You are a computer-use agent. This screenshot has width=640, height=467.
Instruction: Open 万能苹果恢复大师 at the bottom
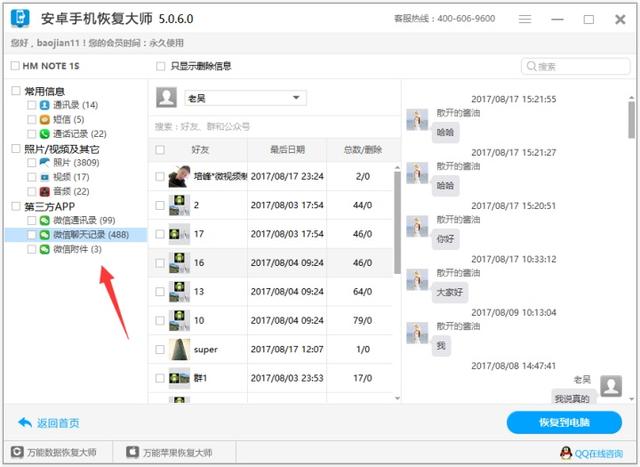coord(177,452)
